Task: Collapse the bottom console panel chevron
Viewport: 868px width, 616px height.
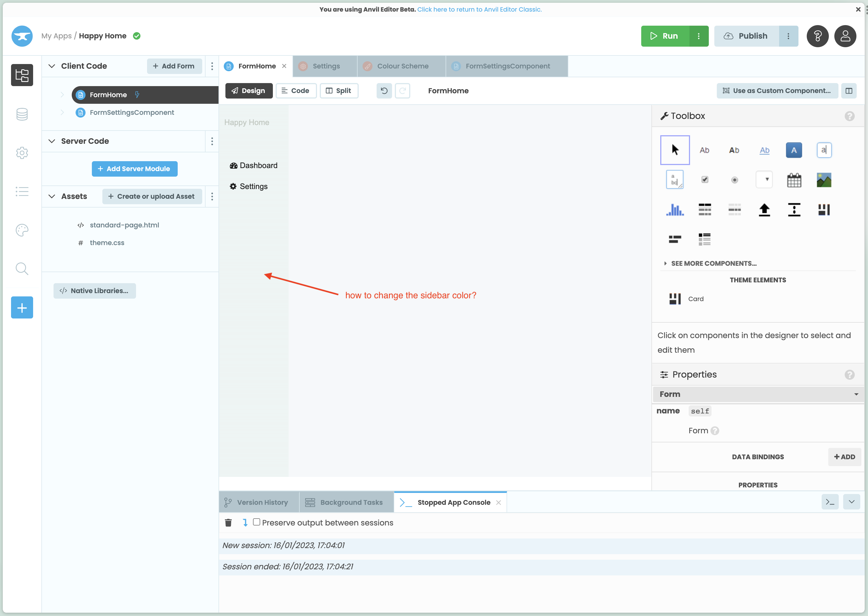Action: coord(851,502)
